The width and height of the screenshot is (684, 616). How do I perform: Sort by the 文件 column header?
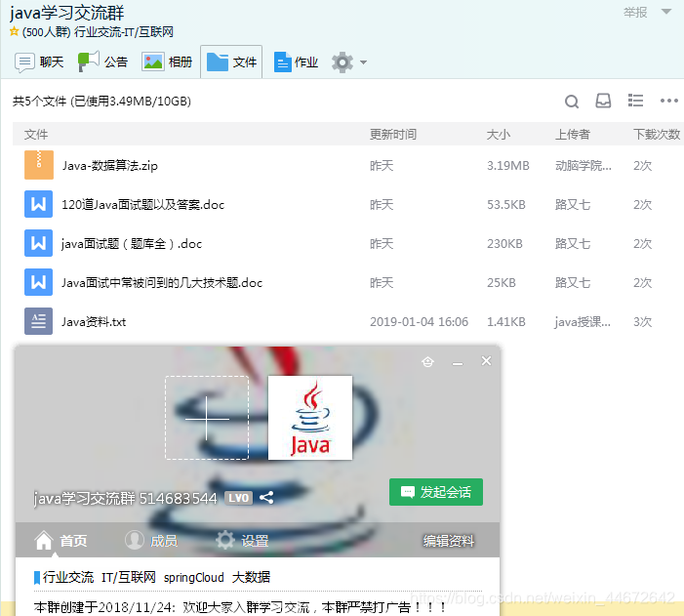[x=36, y=134]
